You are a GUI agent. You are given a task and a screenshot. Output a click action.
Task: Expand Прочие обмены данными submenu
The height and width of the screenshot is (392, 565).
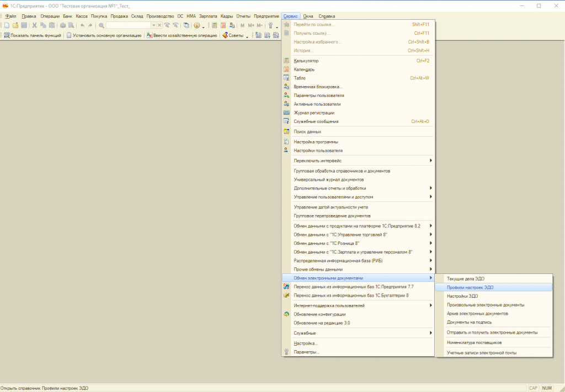[358, 269]
